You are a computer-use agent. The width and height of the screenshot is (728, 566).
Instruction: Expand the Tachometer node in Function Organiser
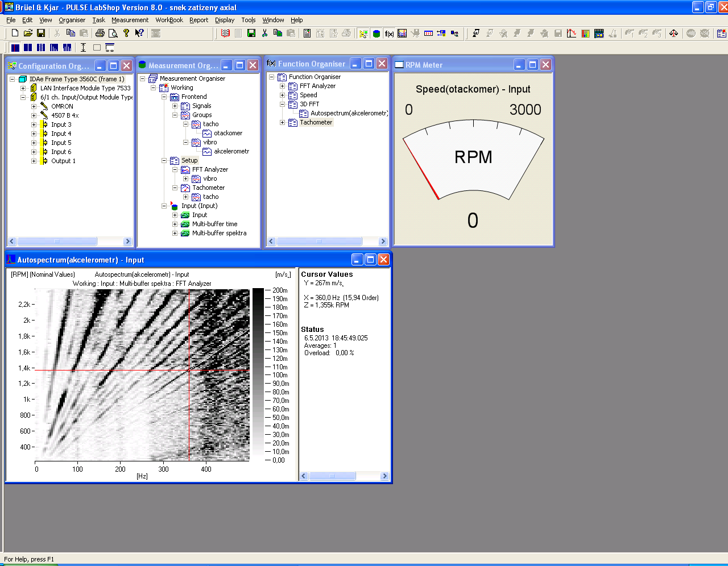pyautogui.click(x=282, y=122)
